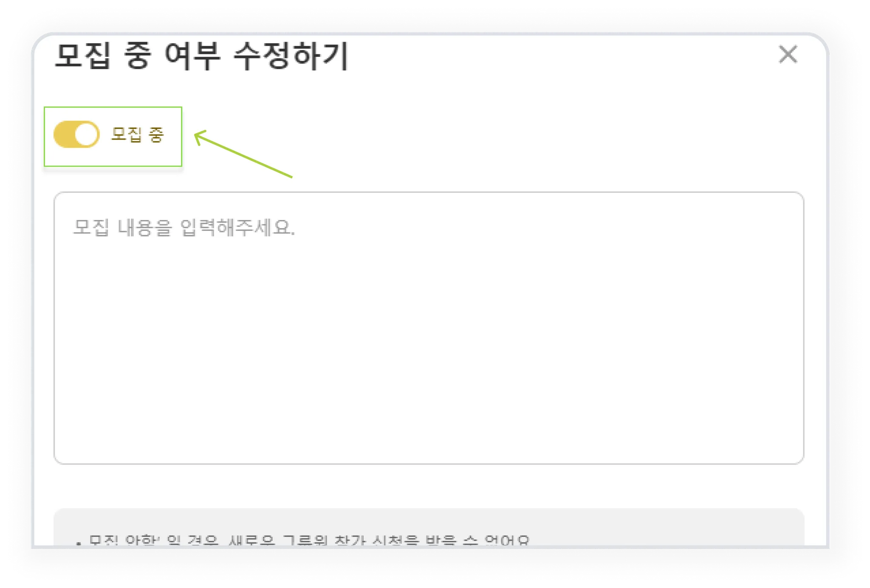
Task: Click the white knob of the toggle
Action: [x=86, y=135]
